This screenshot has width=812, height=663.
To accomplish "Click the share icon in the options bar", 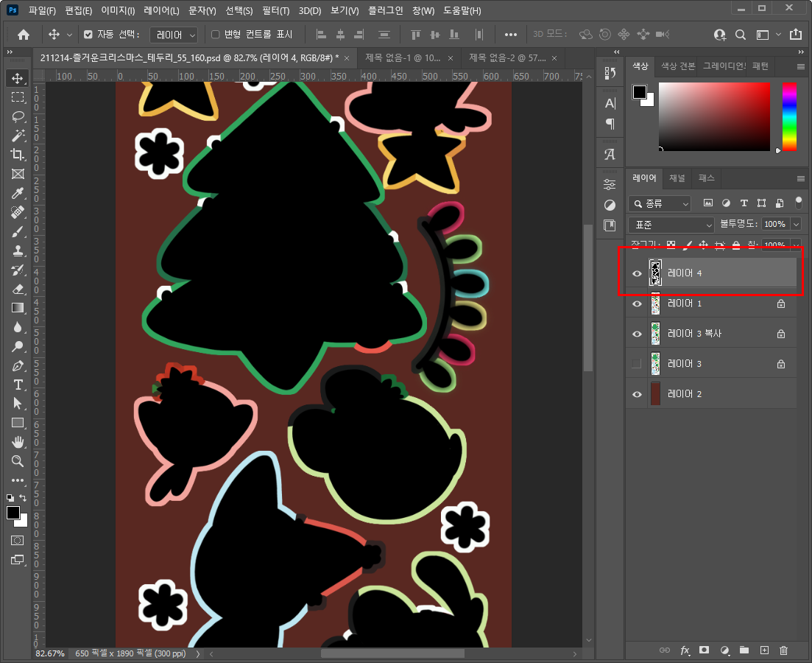I will [x=795, y=35].
